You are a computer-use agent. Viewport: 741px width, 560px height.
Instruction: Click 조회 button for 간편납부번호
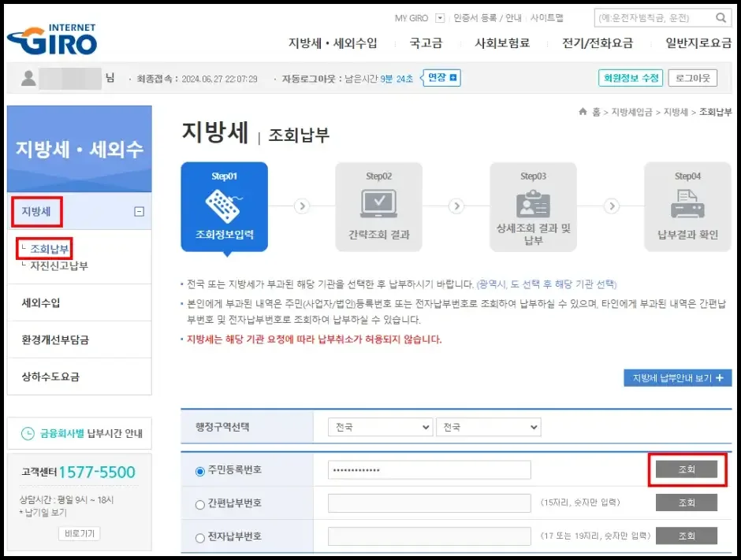[x=686, y=503]
